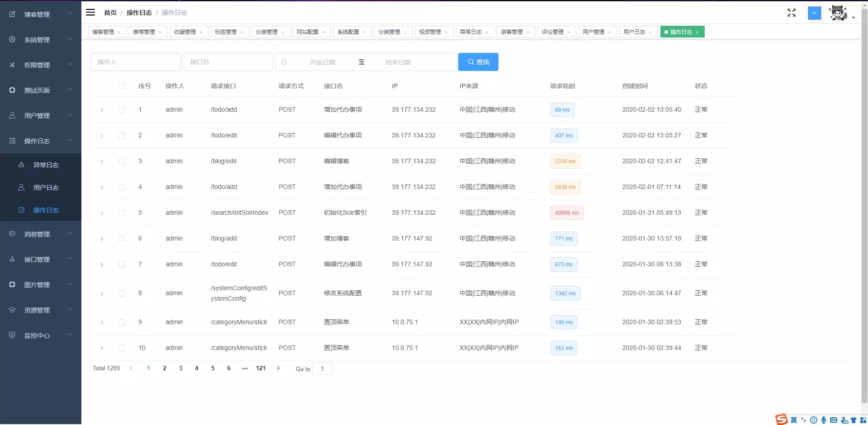Close the 博客管理 tab
Image resolution: width=868 pixels, height=425 pixels.
pyautogui.click(x=119, y=32)
